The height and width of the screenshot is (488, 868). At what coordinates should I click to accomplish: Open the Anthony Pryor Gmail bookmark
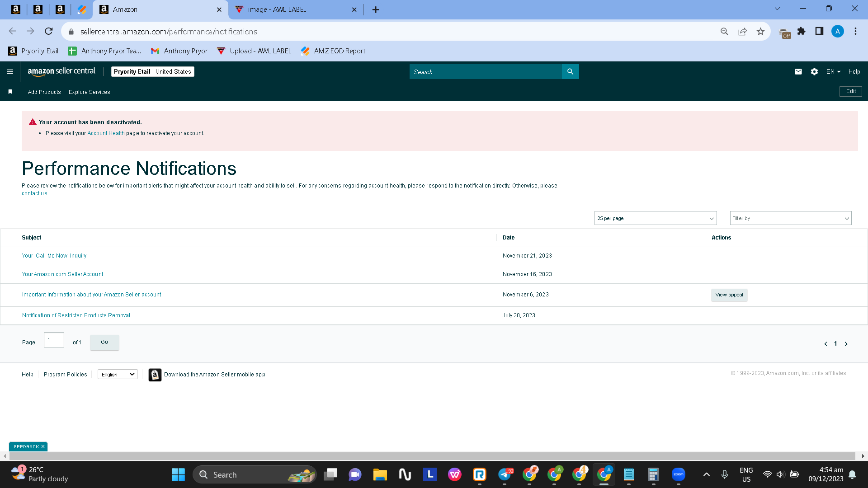tap(179, 51)
